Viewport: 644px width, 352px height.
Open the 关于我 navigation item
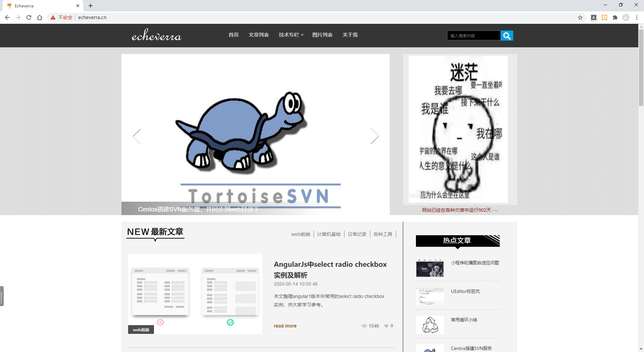tap(350, 35)
